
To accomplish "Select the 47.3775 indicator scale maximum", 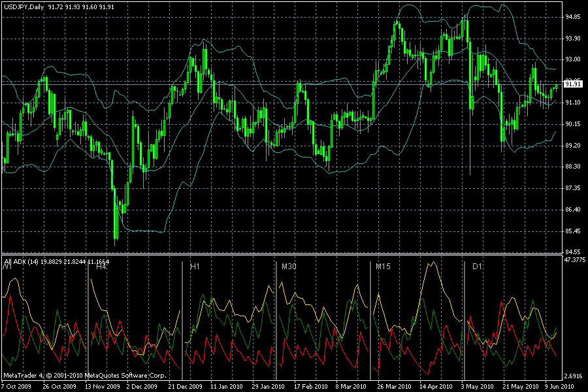I will click(x=575, y=259).
